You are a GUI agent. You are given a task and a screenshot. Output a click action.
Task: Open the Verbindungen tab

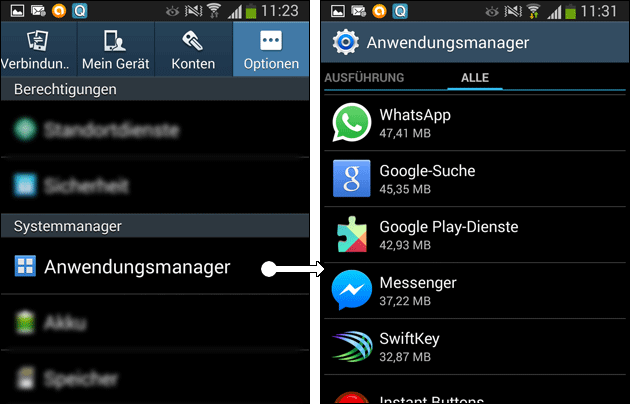[x=39, y=49]
